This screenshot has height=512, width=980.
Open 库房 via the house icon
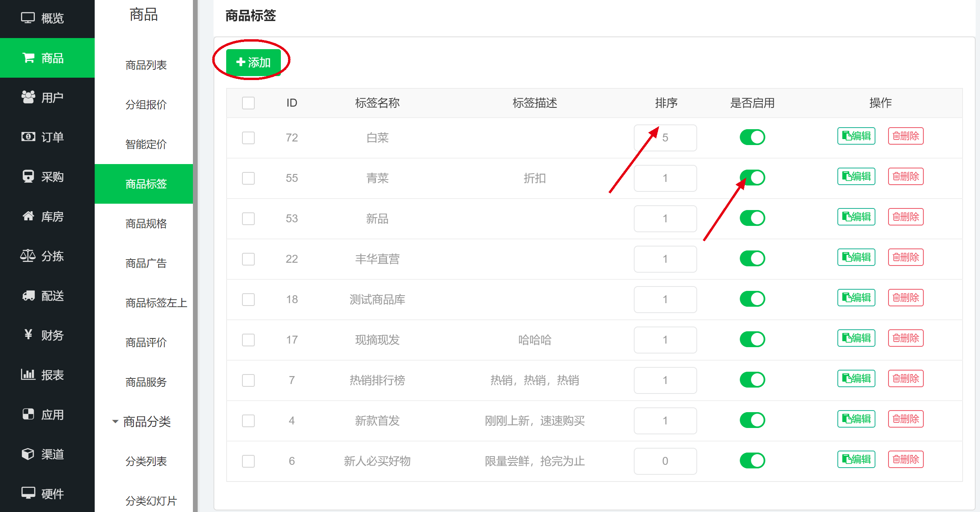point(28,216)
